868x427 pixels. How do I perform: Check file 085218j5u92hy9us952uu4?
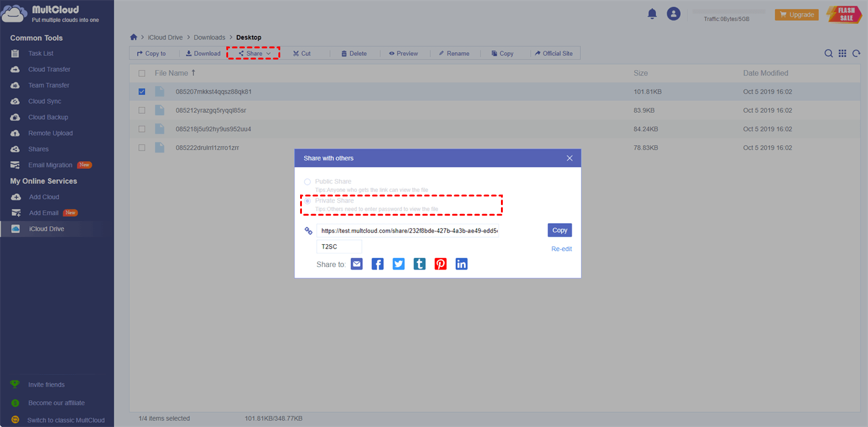click(x=142, y=129)
